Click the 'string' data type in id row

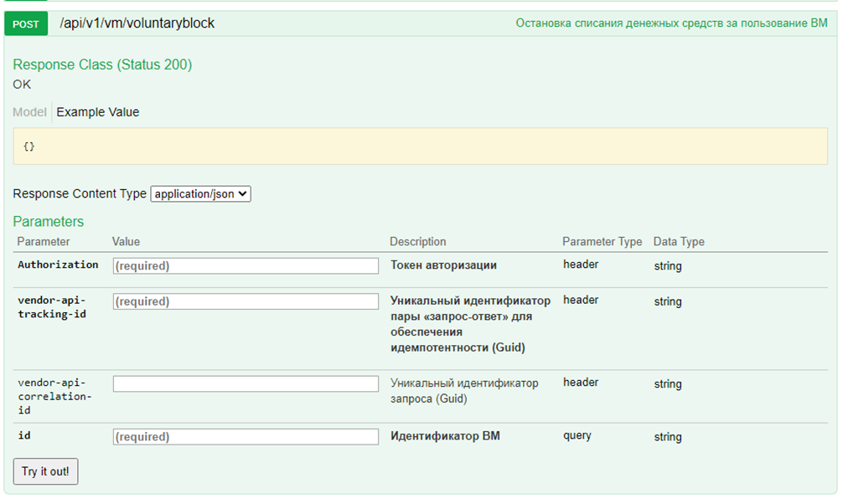tap(668, 437)
